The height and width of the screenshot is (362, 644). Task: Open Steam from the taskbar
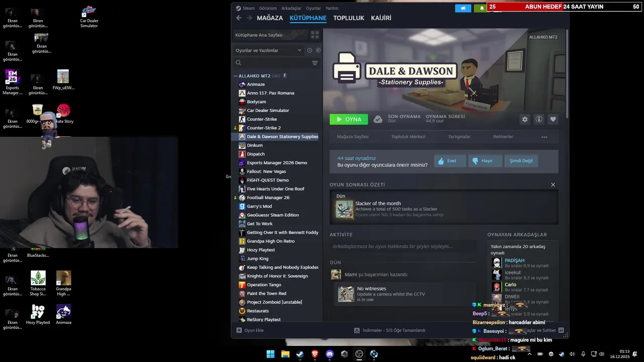click(300, 354)
